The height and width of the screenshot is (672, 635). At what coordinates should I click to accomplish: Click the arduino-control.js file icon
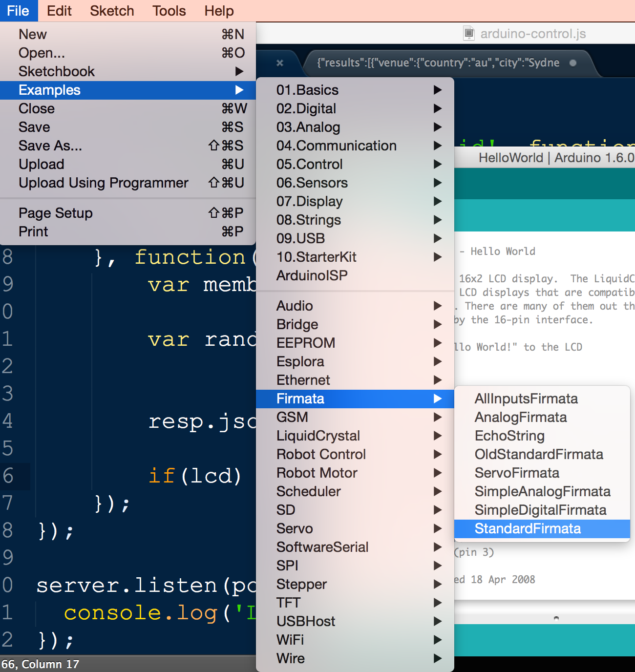click(469, 33)
